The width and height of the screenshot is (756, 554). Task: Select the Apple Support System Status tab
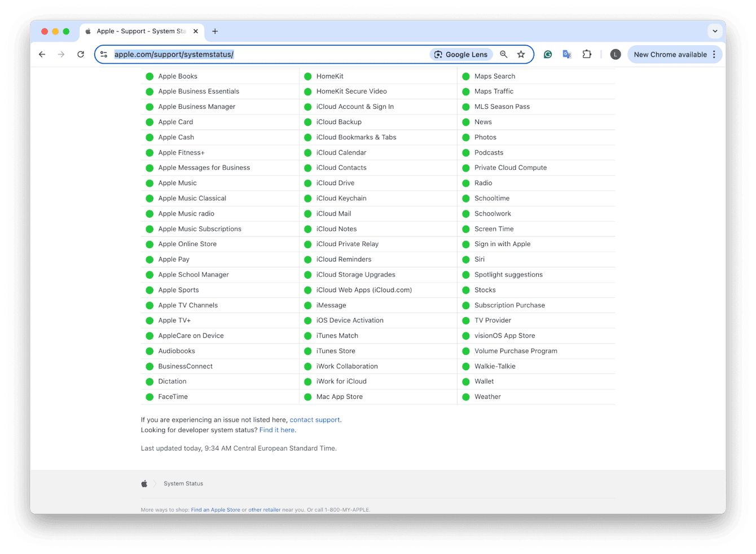[141, 31]
